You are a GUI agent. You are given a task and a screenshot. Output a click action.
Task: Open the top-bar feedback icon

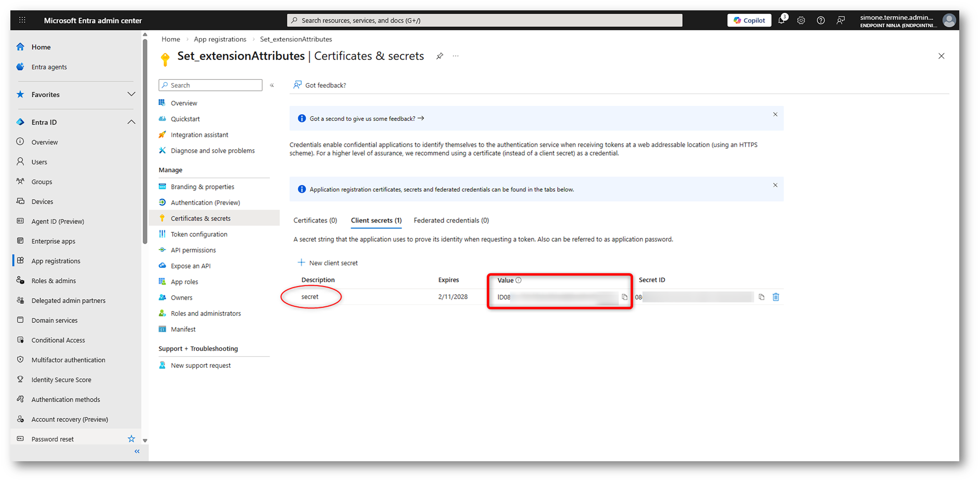point(841,20)
